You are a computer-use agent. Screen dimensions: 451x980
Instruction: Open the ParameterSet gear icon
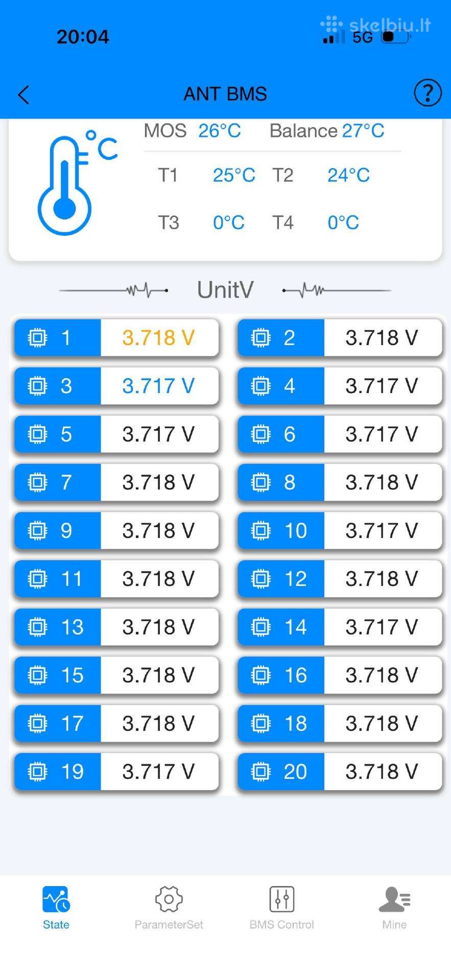[x=169, y=899]
